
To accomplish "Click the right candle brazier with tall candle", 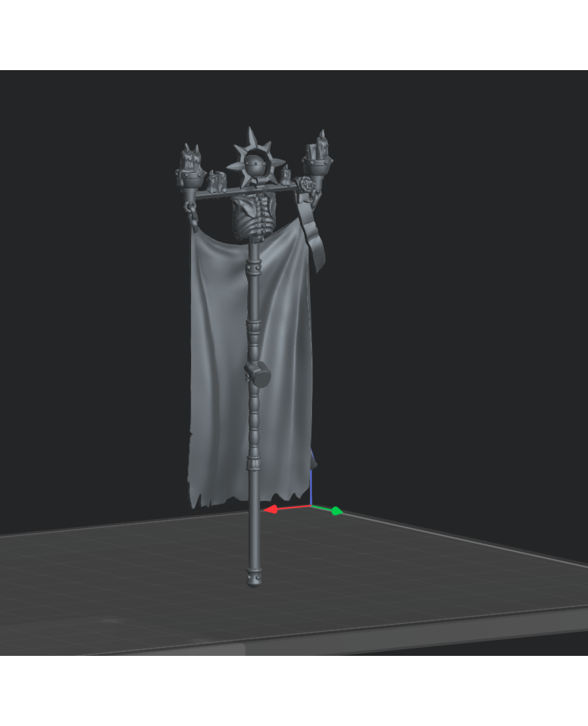I will (x=319, y=157).
